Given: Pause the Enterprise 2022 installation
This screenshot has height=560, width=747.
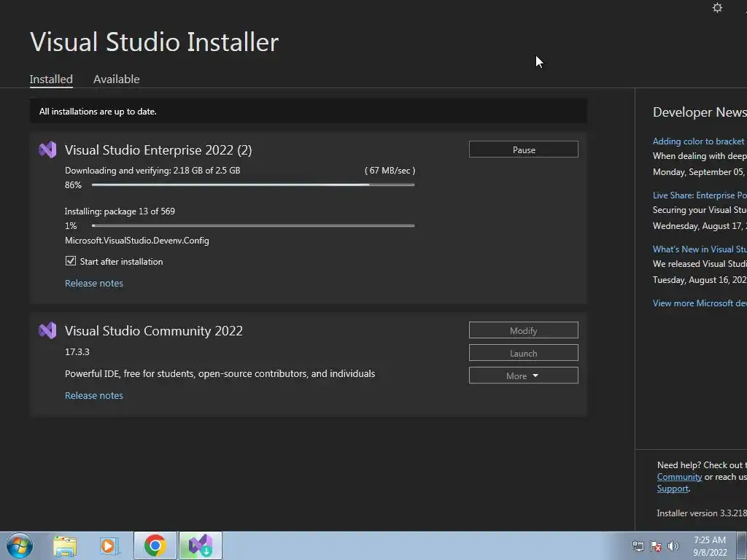Looking at the screenshot, I should [524, 149].
